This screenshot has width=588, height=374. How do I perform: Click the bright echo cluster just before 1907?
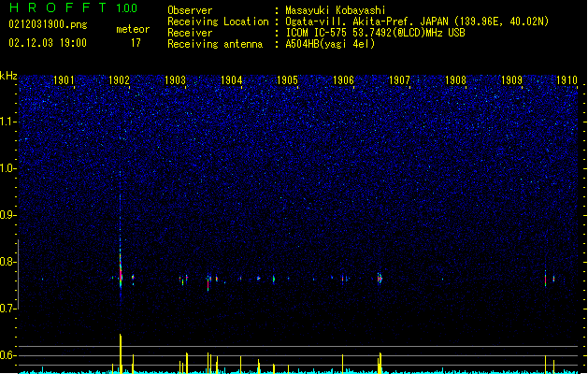380,279
